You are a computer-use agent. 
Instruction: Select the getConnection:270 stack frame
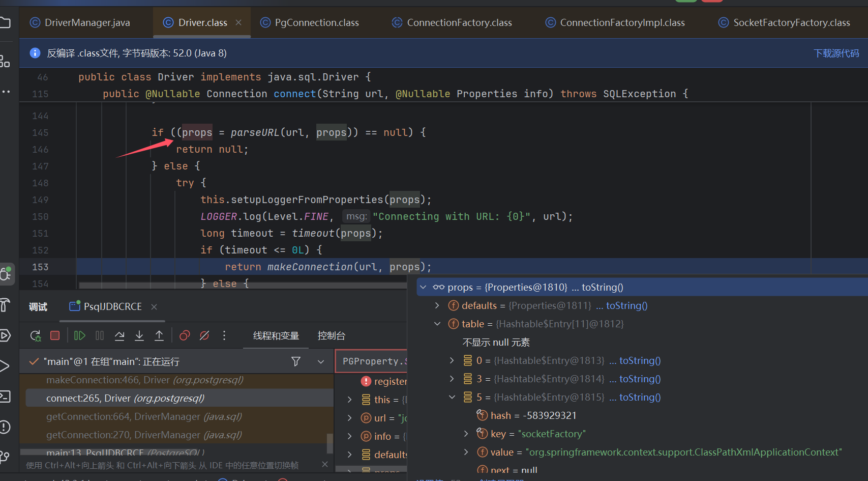coord(176,435)
